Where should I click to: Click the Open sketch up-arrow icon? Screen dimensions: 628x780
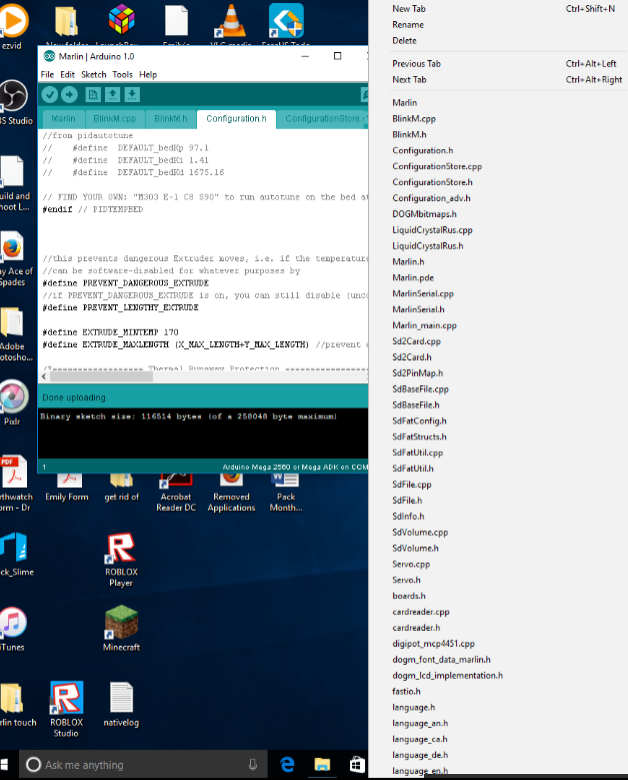[x=112, y=94]
